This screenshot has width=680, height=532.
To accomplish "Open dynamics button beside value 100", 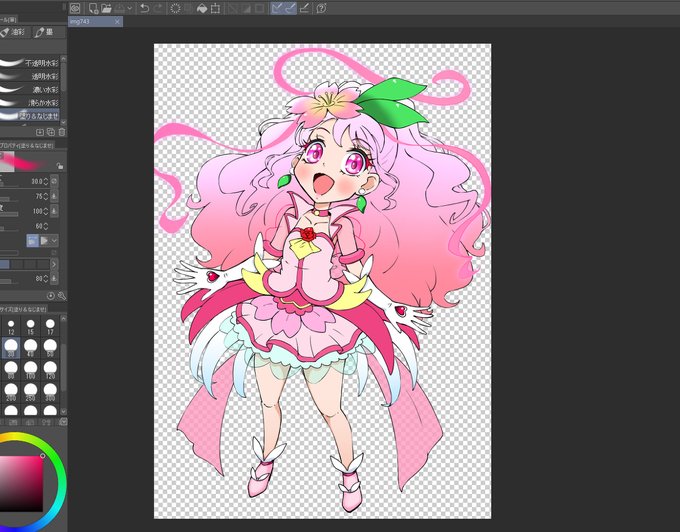I will pyautogui.click(x=54, y=211).
